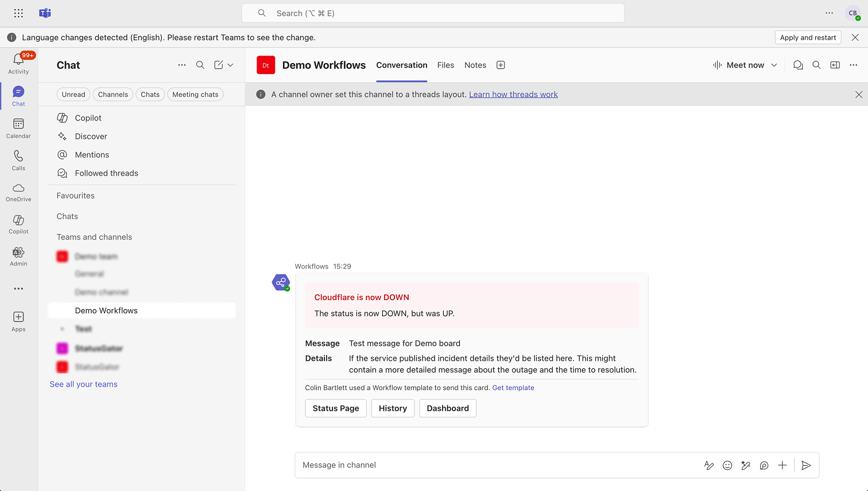The width and height of the screenshot is (868, 491).
Task: Click Learn how threads work link
Action: pyautogui.click(x=513, y=94)
